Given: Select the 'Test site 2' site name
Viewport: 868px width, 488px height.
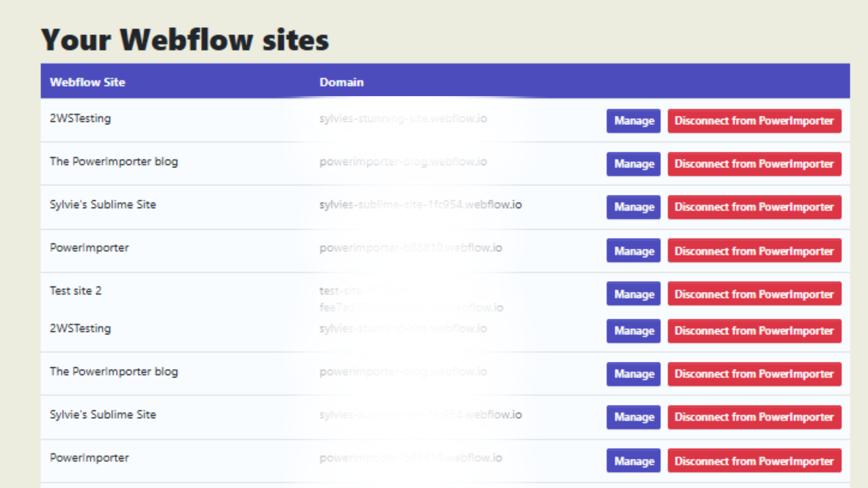Looking at the screenshot, I should (x=76, y=291).
